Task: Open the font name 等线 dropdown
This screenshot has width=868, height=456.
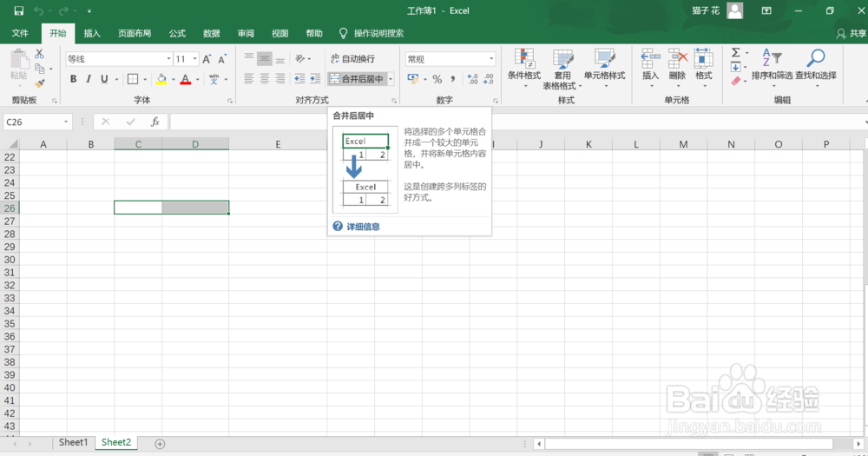Action: pyautogui.click(x=169, y=59)
